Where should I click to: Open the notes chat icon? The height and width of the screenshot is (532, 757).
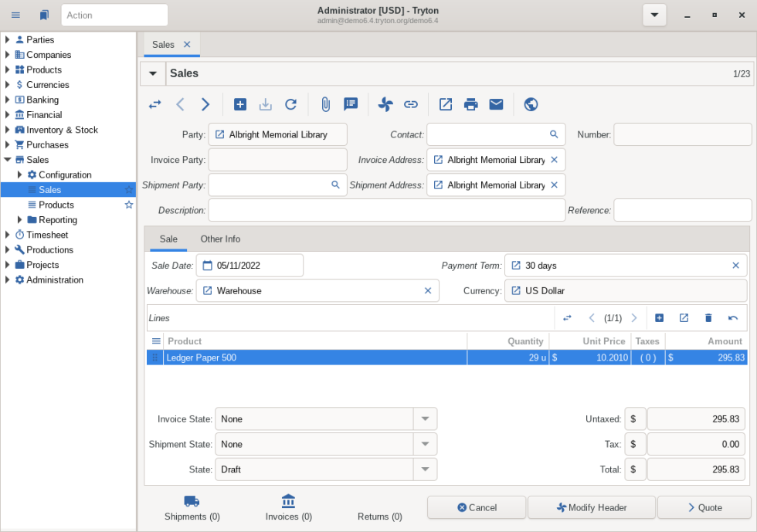pyautogui.click(x=351, y=104)
